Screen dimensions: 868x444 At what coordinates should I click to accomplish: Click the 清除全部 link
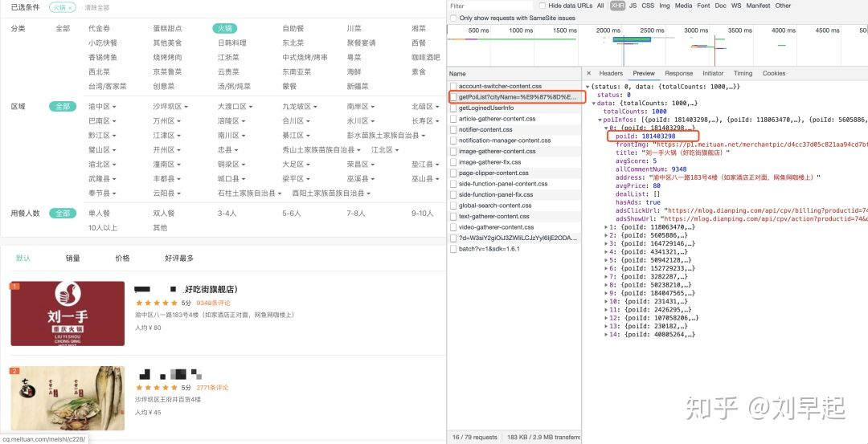[x=97, y=8]
